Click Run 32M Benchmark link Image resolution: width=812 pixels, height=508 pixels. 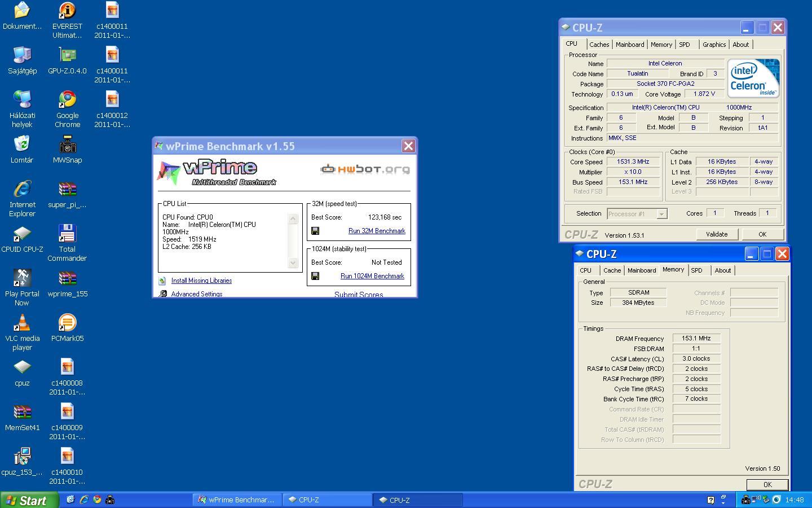377,231
